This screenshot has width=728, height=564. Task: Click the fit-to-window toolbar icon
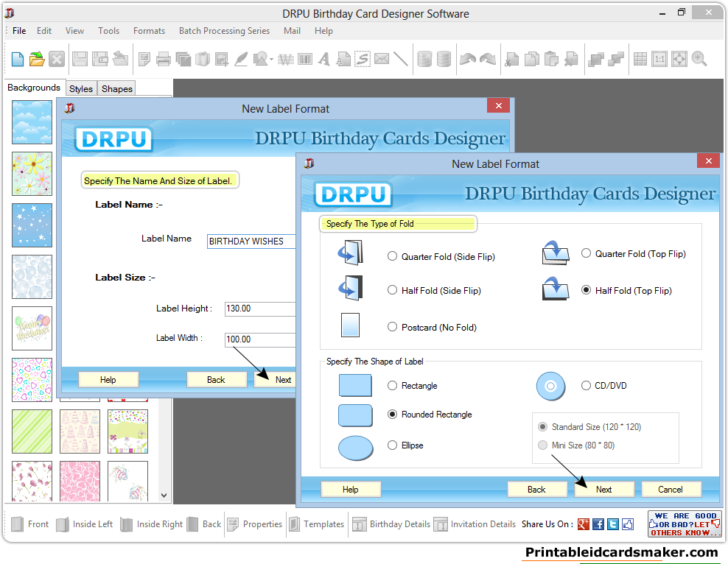click(679, 60)
